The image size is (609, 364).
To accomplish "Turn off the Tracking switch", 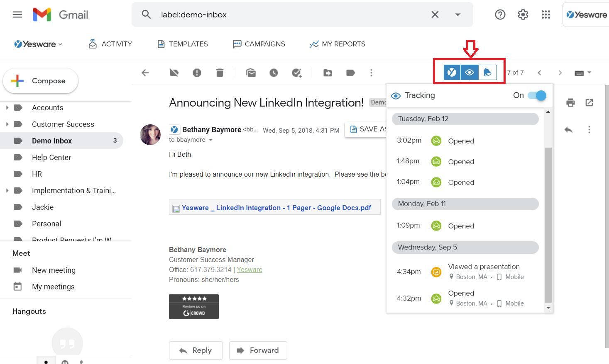I will point(537,96).
